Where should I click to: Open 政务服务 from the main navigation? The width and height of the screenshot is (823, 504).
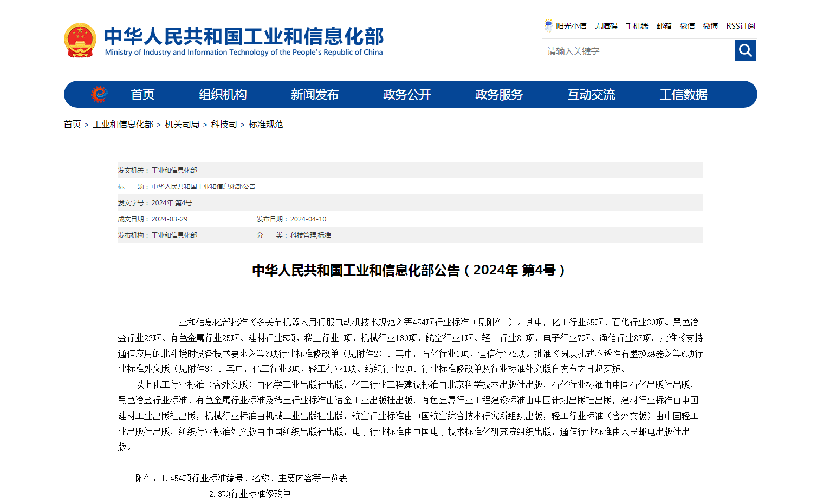point(499,95)
